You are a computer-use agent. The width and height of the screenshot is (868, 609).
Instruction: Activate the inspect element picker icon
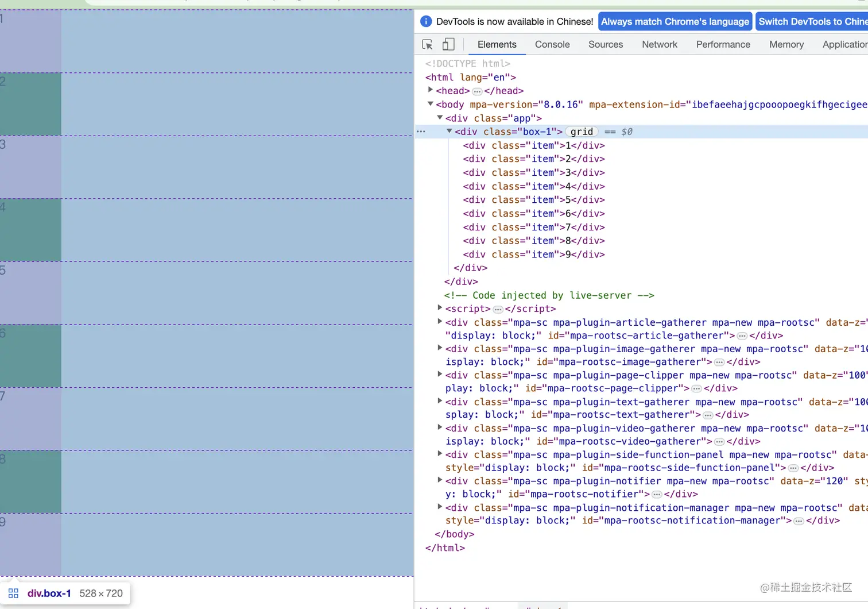coord(427,44)
